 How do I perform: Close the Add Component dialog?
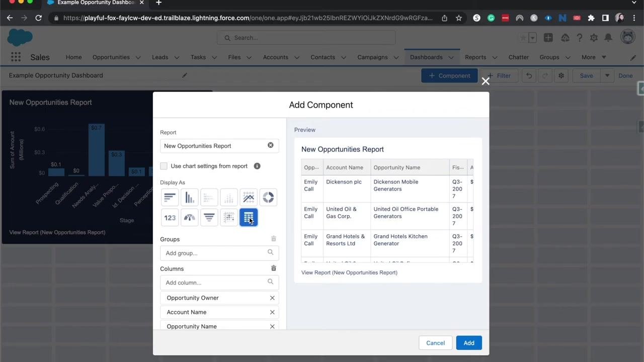tap(486, 81)
